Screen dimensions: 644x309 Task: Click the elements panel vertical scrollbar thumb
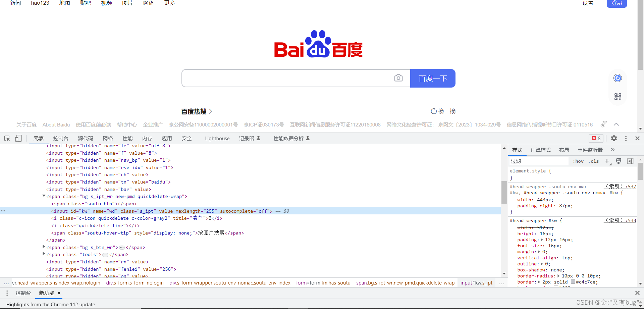(x=504, y=192)
